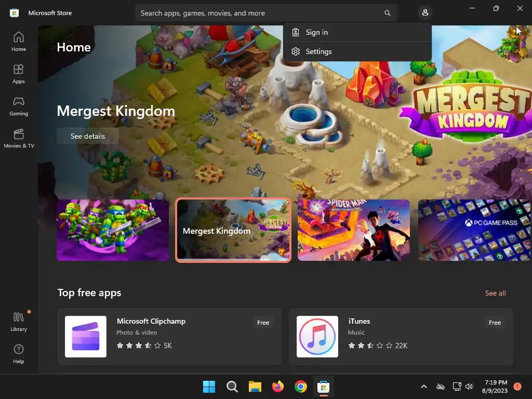The height and width of the screenshot is (399, 532).
Task: Click the Microsoft Store logo icon
Action: click(x=14, y=13)
